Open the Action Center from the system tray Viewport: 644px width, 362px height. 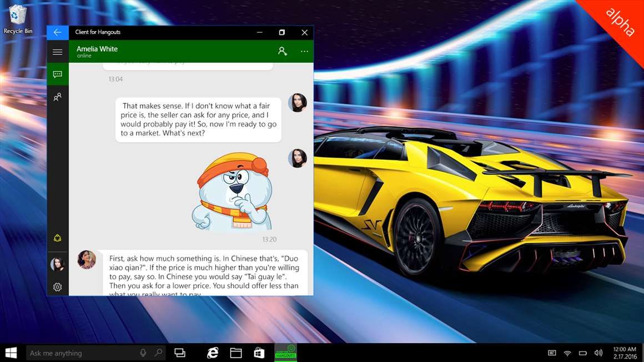pos(551,352)
